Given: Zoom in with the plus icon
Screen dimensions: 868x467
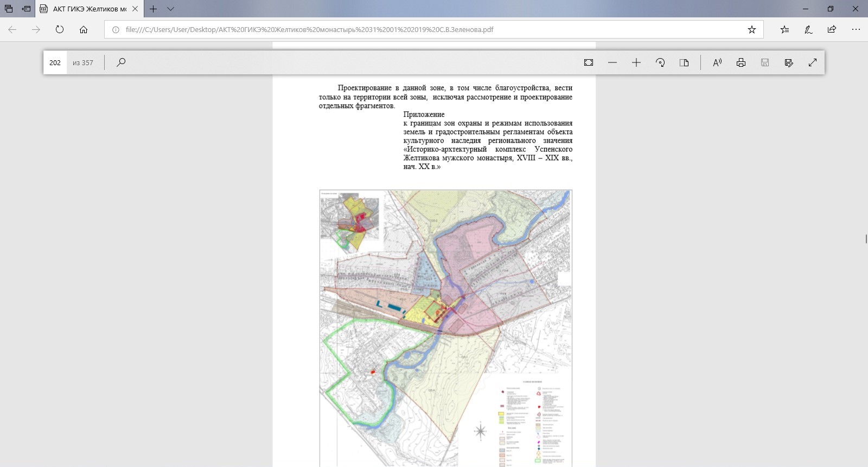Looking at the screenshot, I should tap(636, 62).
